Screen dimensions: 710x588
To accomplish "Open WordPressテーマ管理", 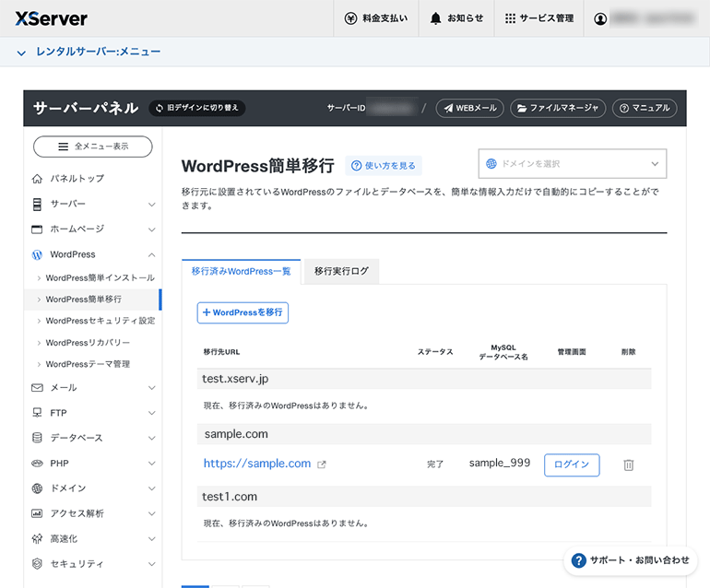I will (88, 364).
